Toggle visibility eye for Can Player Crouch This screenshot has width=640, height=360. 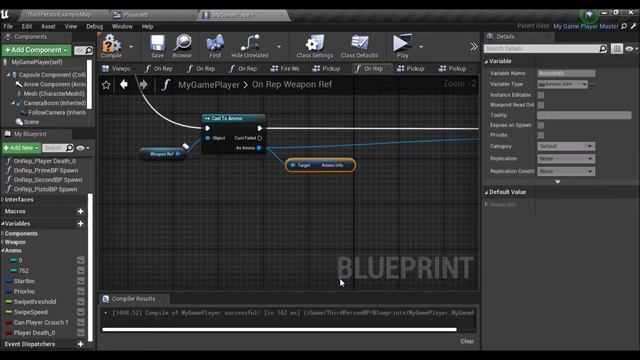(81, 322)
